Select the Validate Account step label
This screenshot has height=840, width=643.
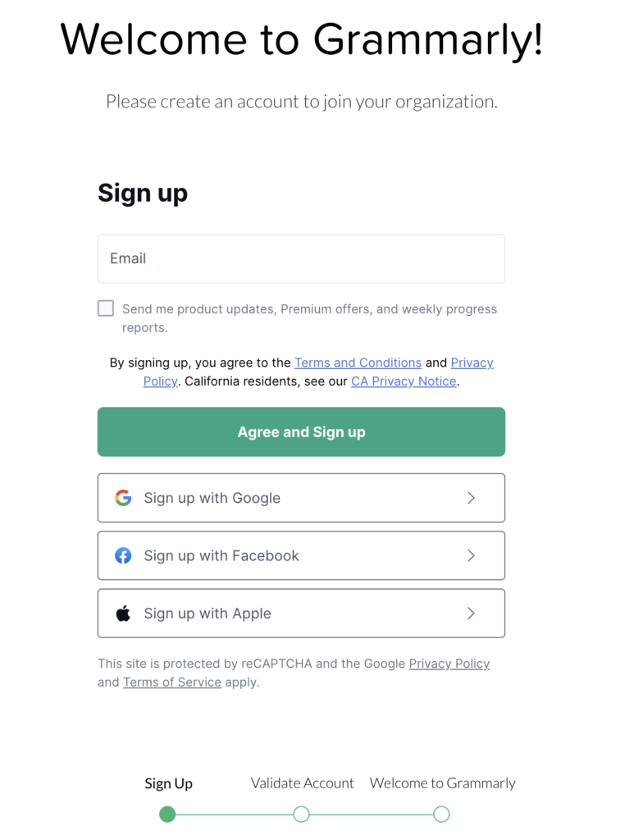point(303,783)
